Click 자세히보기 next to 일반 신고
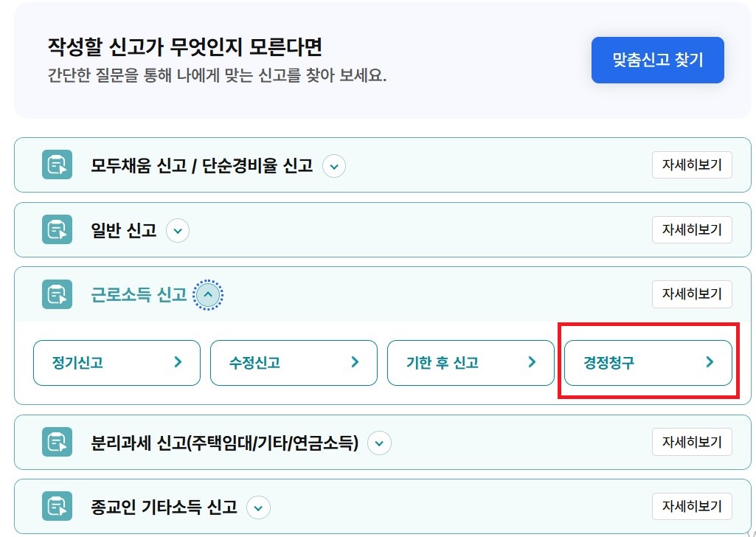756x537 pixels. 691,229
